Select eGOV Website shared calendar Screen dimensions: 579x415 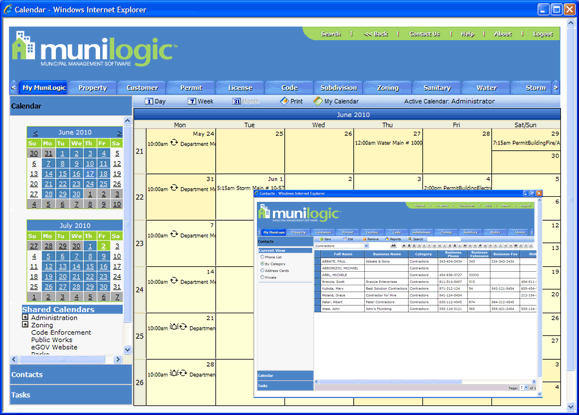pos(54,347)
